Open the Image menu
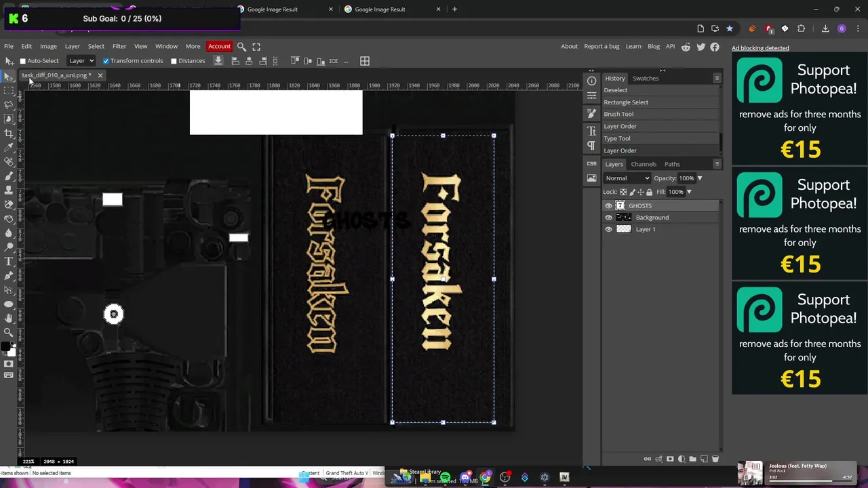Image resolution: width=868 pixels, height=488 pixels. click(48, 46)
